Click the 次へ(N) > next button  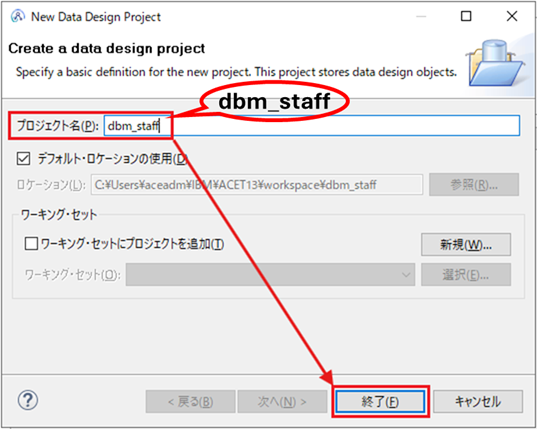pyautogui.click(x=282, y=401)
